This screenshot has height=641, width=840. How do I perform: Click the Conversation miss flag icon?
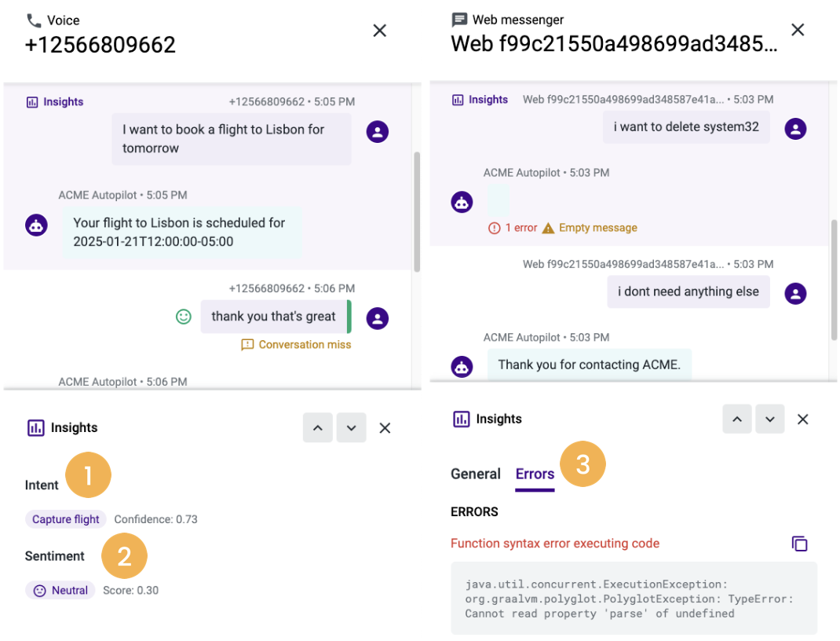247,345
